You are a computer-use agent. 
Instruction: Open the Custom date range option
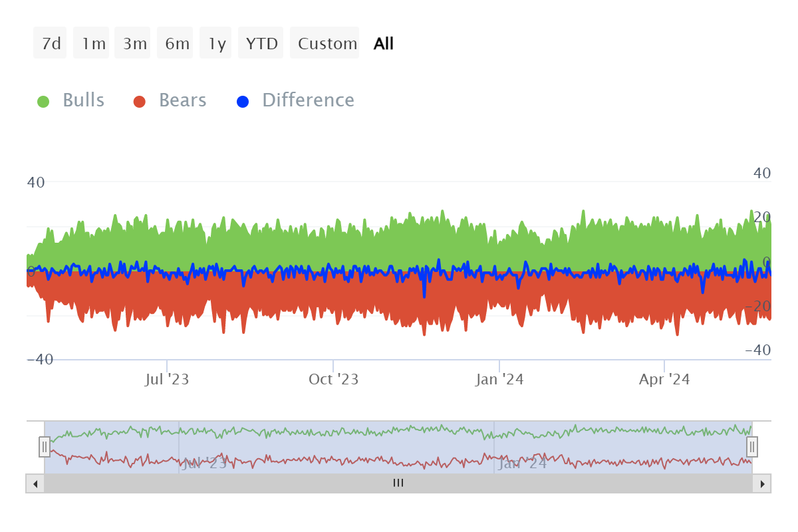pyautogui.click(x=325, y=43)
